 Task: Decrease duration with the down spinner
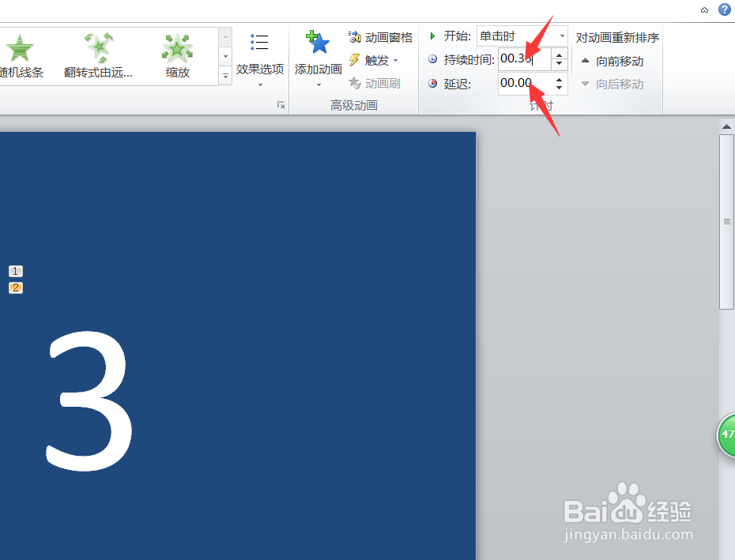pos(560,64)
